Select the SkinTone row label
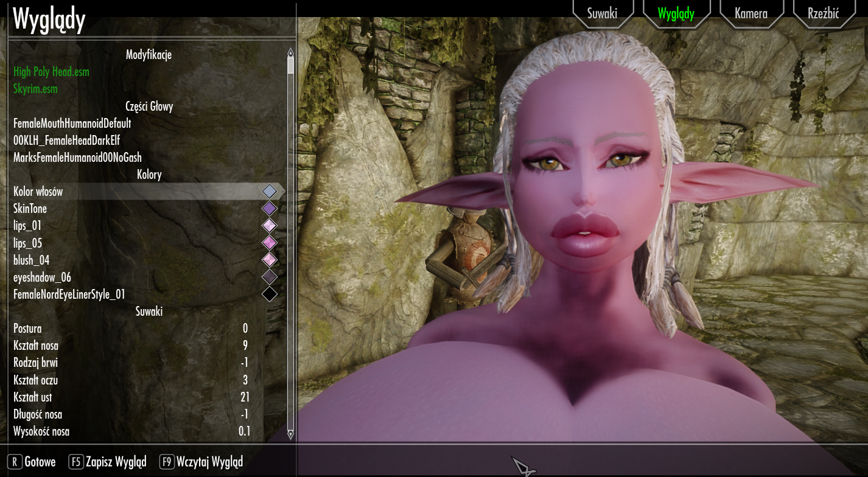This screenshot has width=868, height=477. [x=30, y=209]
